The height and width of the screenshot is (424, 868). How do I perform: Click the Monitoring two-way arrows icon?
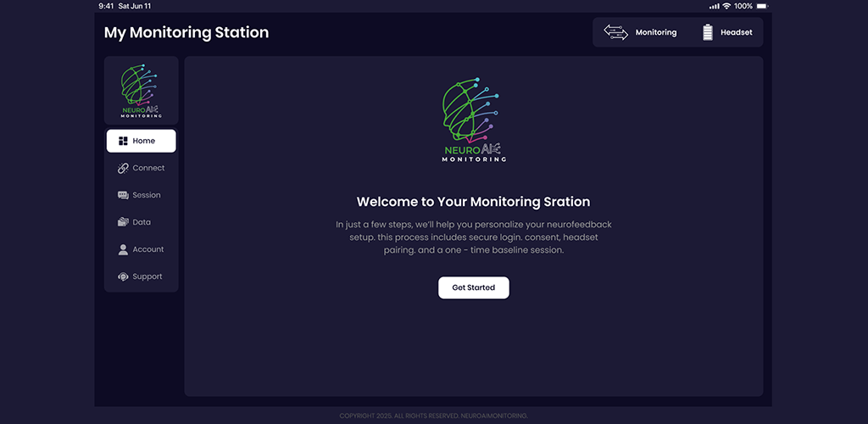[x=615, y=32]
